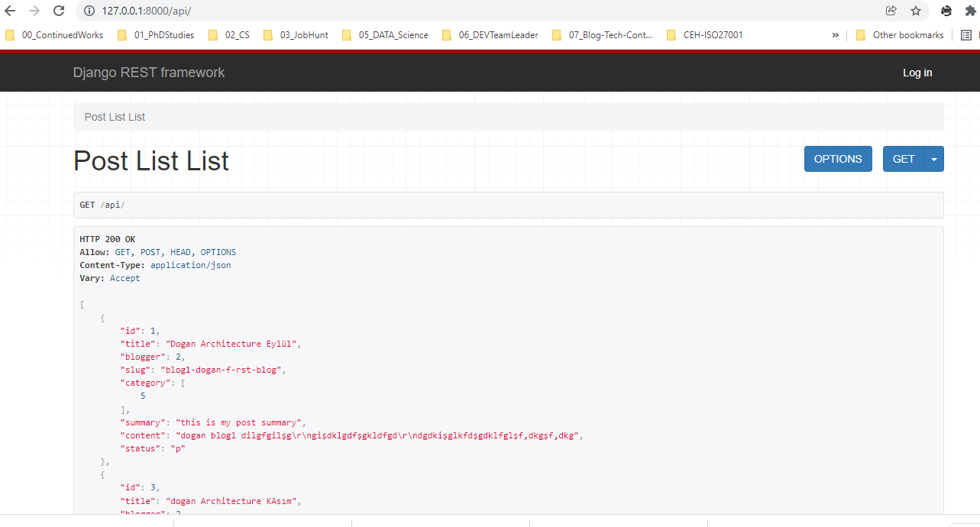This screenshot has width=980, height=527.
Task: Click the "Dogan Architecture Eylül" title value
Action: (231, 344)
